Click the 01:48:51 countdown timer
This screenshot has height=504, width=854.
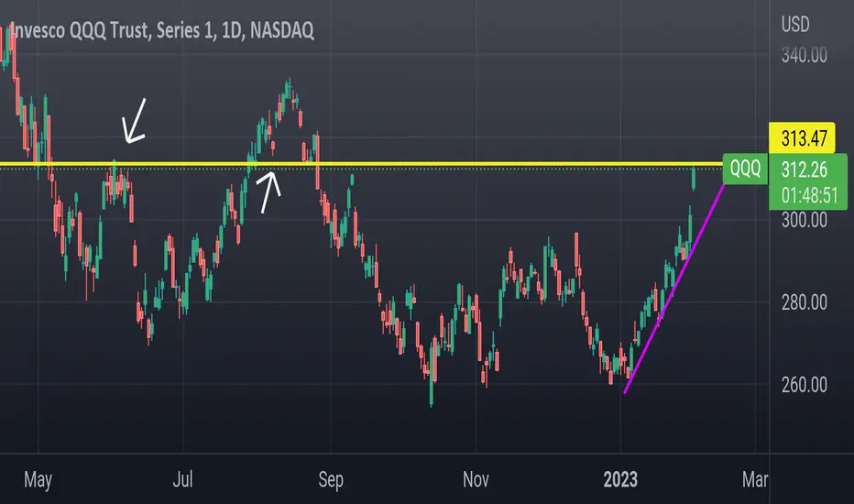(809, 195)
